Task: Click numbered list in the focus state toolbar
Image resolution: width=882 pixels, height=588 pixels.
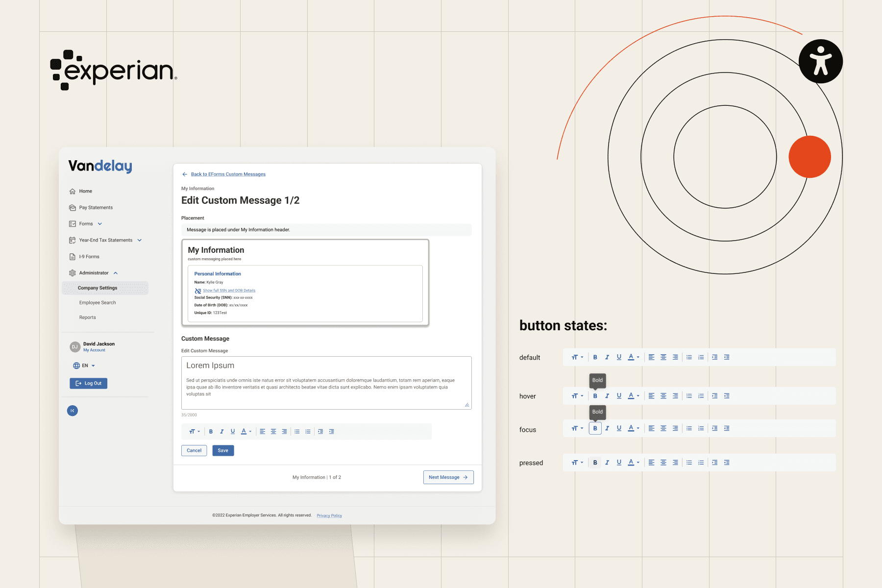Action: [701, 428]
